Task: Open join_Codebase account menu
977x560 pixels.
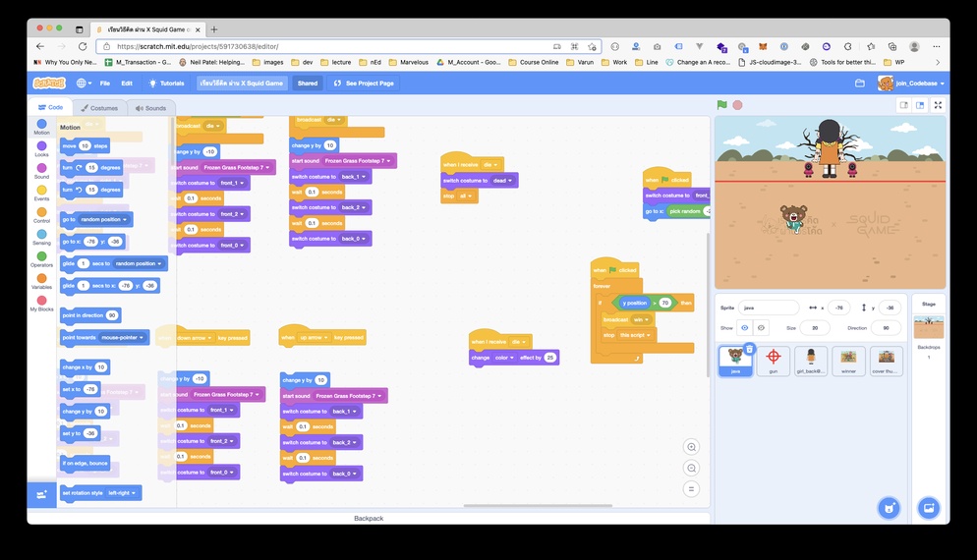Action: click(911, 83)
